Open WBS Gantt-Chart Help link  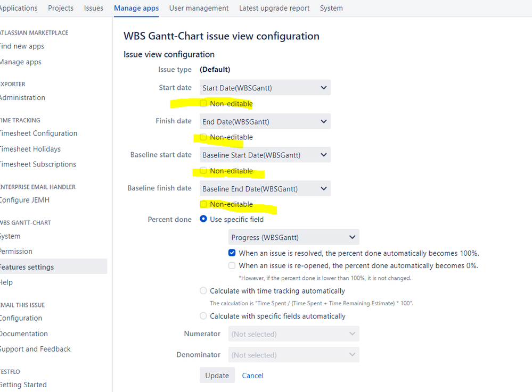click(x=6, y=282)
